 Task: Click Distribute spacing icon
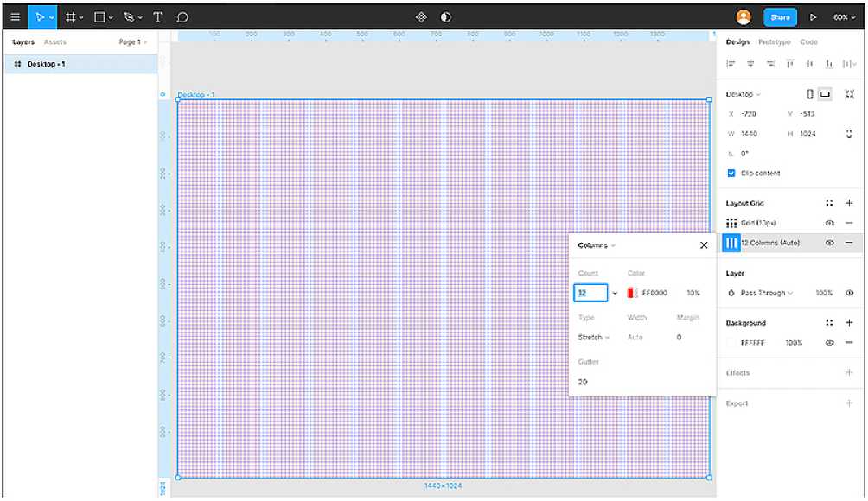coord(849,64)
